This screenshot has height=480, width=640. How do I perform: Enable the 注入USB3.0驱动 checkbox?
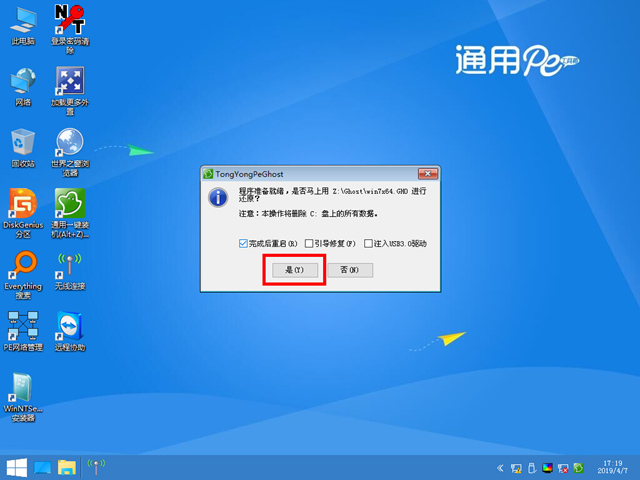pyautogui.click(x=368, y=244)
